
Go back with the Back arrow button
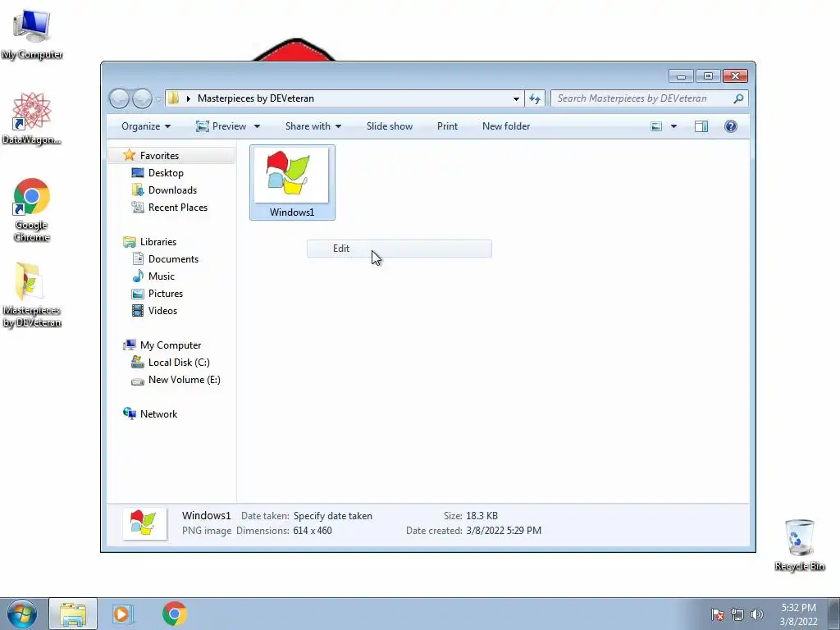coord(119,98)
